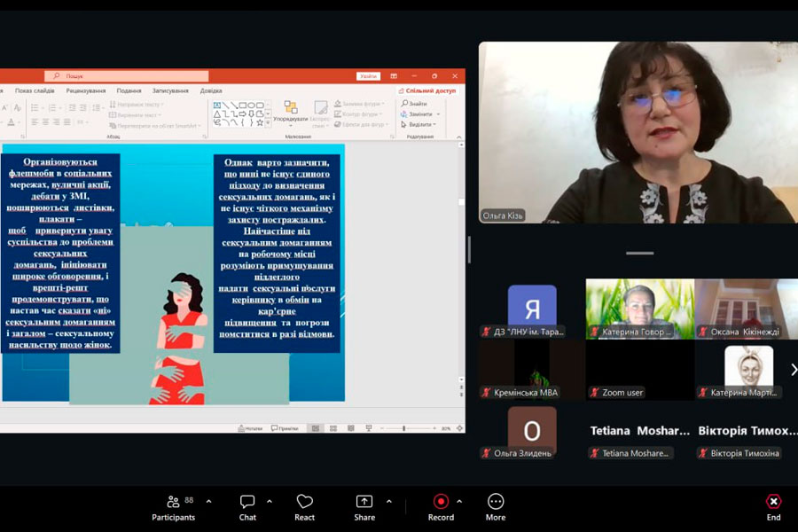Expand the arrow next to Record
The width and height of the screenshot is (798, 532).
pyautogui.click(x=459, y=502)
